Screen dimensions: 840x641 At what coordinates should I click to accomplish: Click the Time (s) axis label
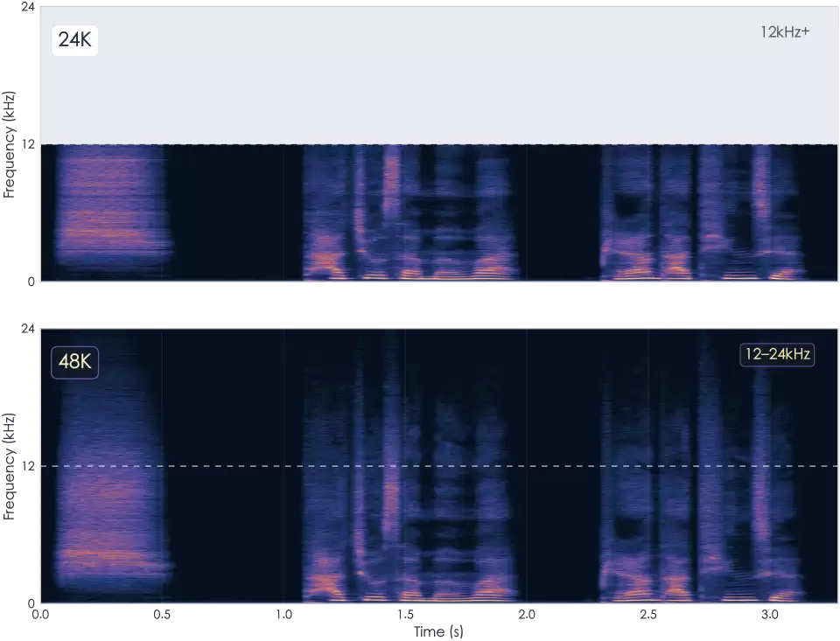438,632
